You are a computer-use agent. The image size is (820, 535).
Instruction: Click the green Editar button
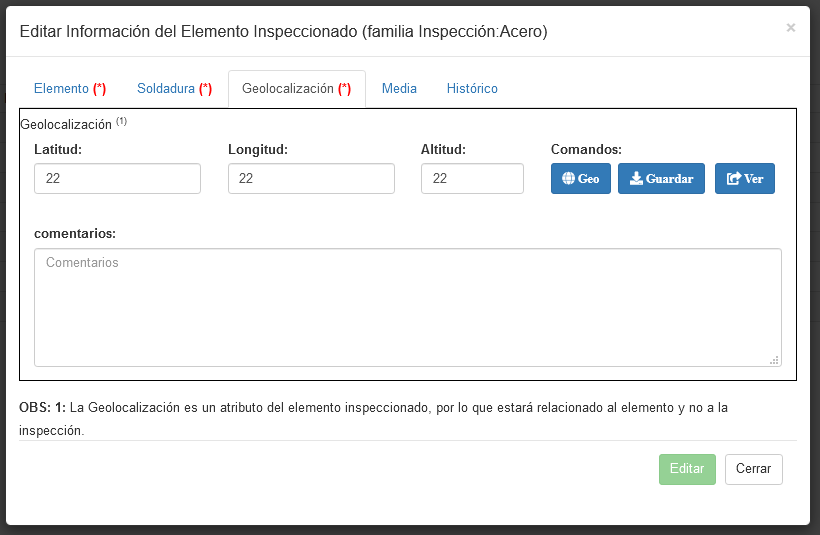687,469
